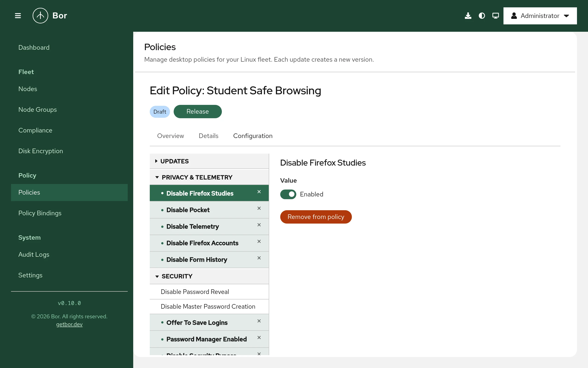
Task: Open Node Groups page
Action: click(x=69, y=109)
